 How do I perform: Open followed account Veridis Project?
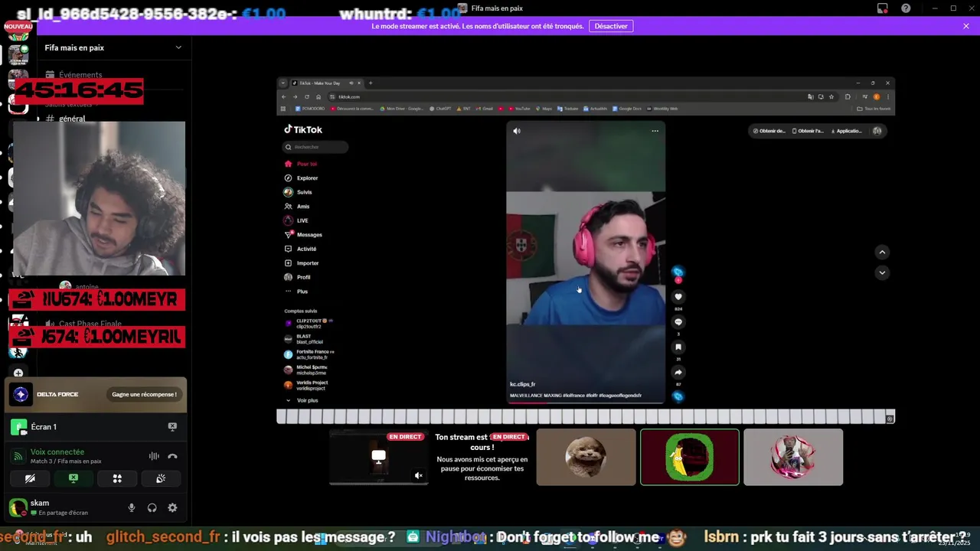(x=306, y=385)
